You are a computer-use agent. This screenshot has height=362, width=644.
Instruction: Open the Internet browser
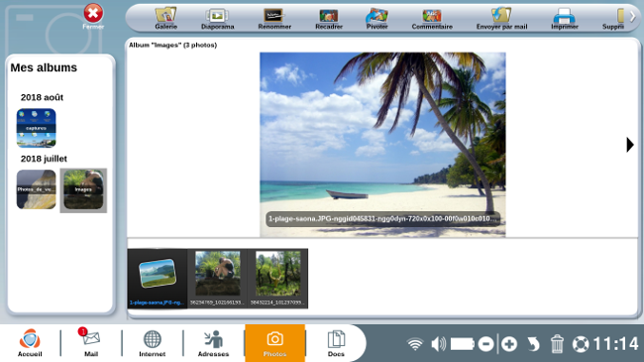[x=152, y=342]
